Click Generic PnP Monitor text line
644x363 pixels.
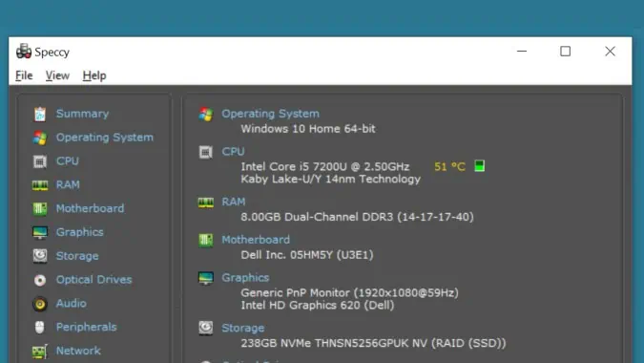(349, 292)
